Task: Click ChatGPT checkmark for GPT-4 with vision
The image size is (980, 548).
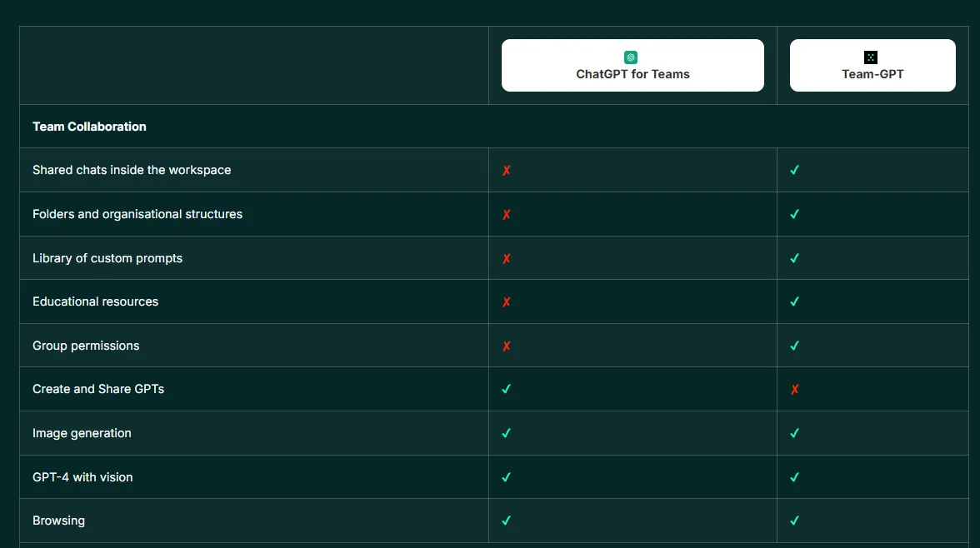Action: 507,477
